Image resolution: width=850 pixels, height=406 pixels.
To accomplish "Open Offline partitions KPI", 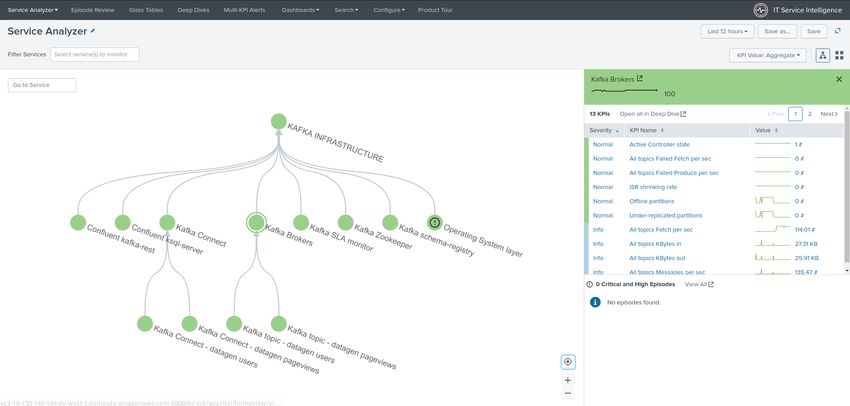I will pyautogui.click(x=652, y=201).
